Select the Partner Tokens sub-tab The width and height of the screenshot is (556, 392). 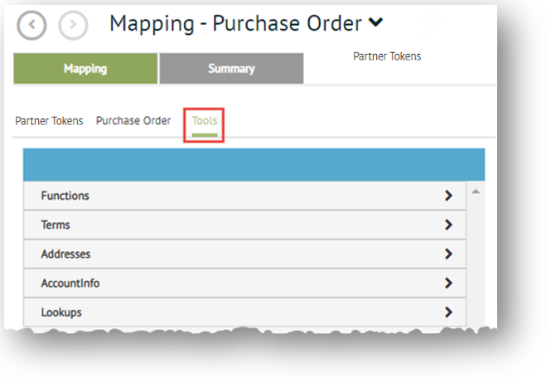(x=49, y=121)
